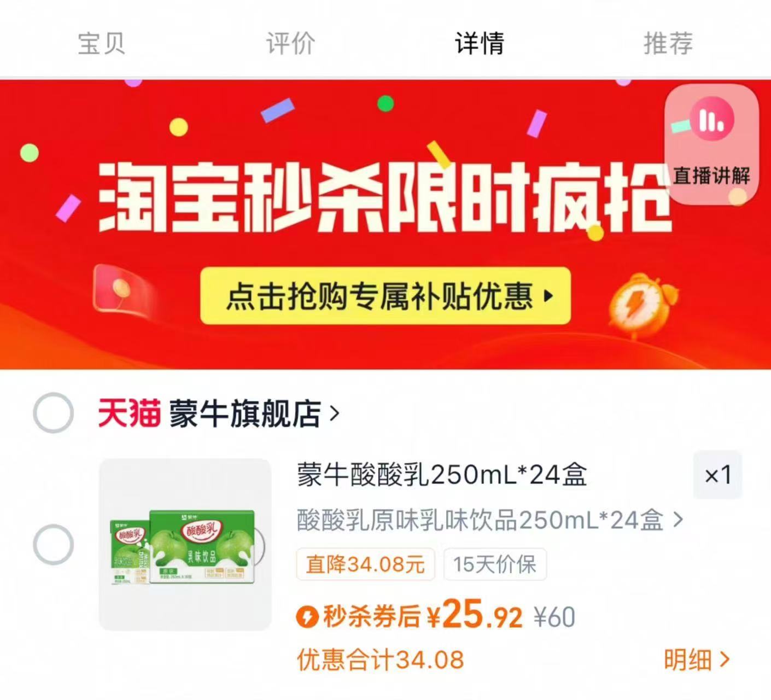This screenshot has height=700, width=771.
Task: Open the 酸酸乳原味乳味饮品 variant selector
Action: (x=490, y=520)
